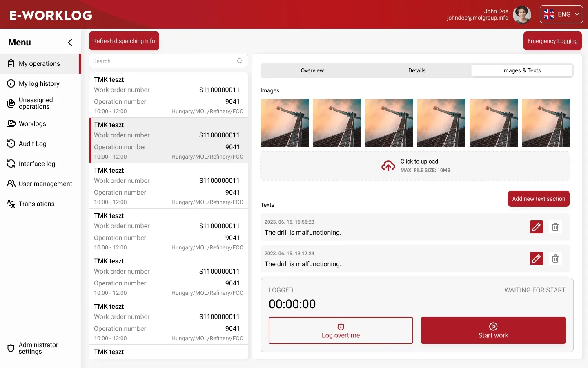
Task: Click the "Click to upload" text
Action: pos(419,162)
